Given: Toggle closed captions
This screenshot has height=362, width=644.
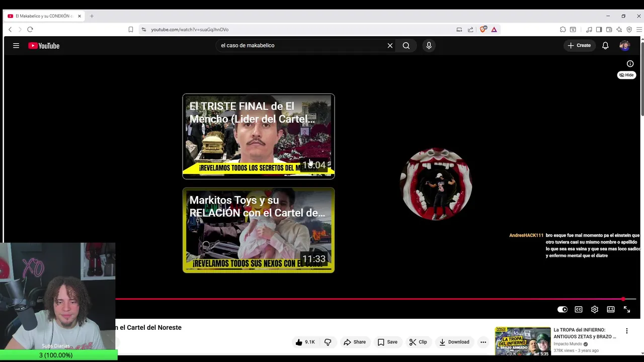Looking at the screenshot, I should tap(579, 309).
